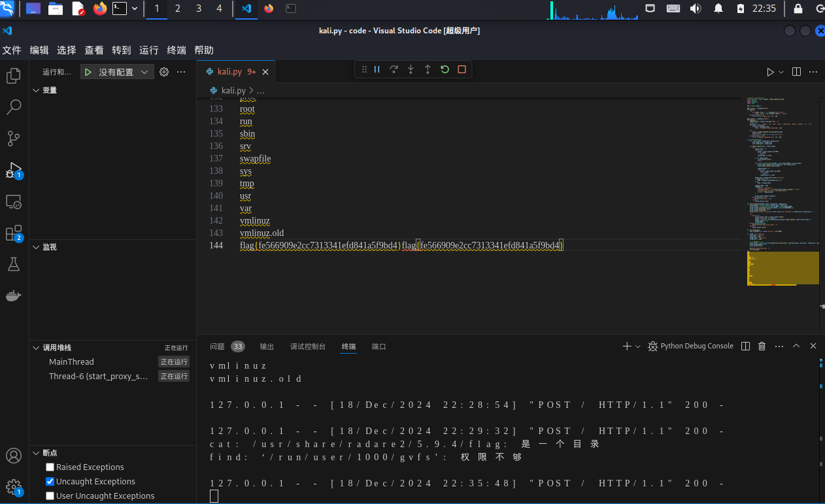
Task: Click the code minimap highlighted region
Action: pos(783,268)
